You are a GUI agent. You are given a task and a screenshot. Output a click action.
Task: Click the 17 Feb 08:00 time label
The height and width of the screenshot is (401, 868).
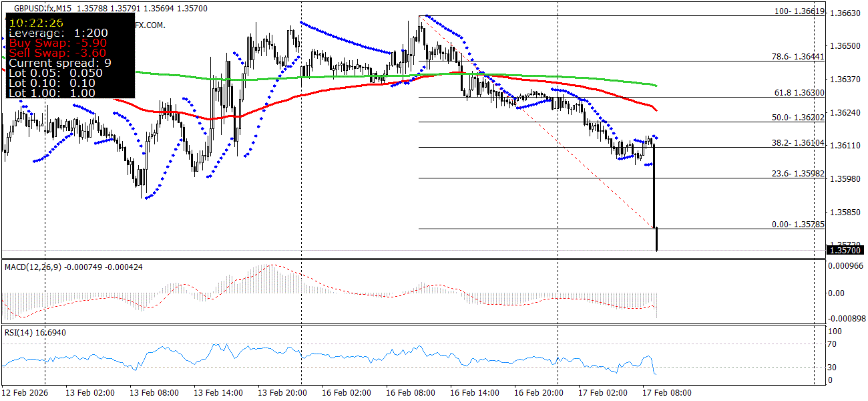click(x=667, y=392)
